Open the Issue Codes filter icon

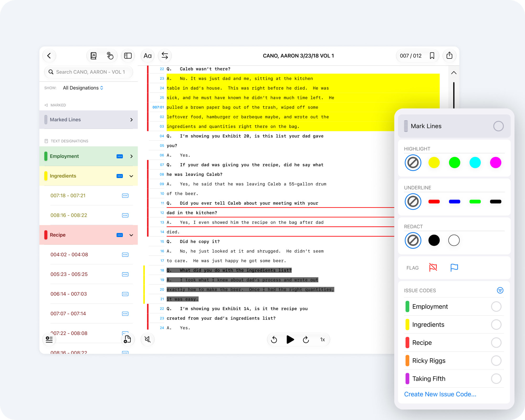500,290
